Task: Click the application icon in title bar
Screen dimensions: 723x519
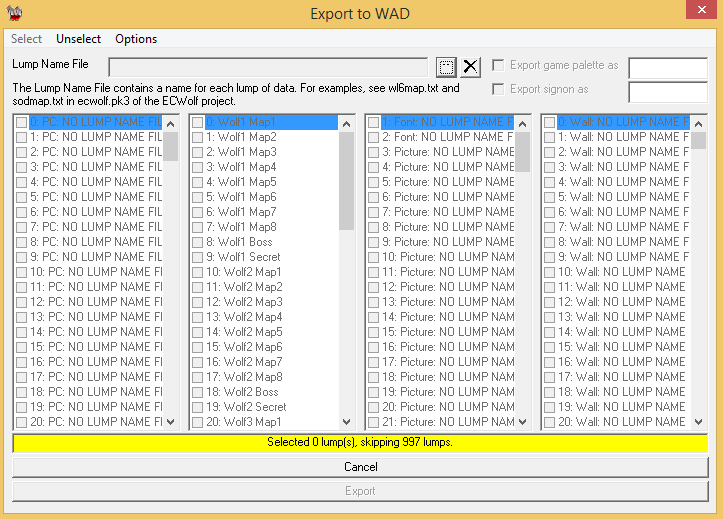Action: coord(14,13)
